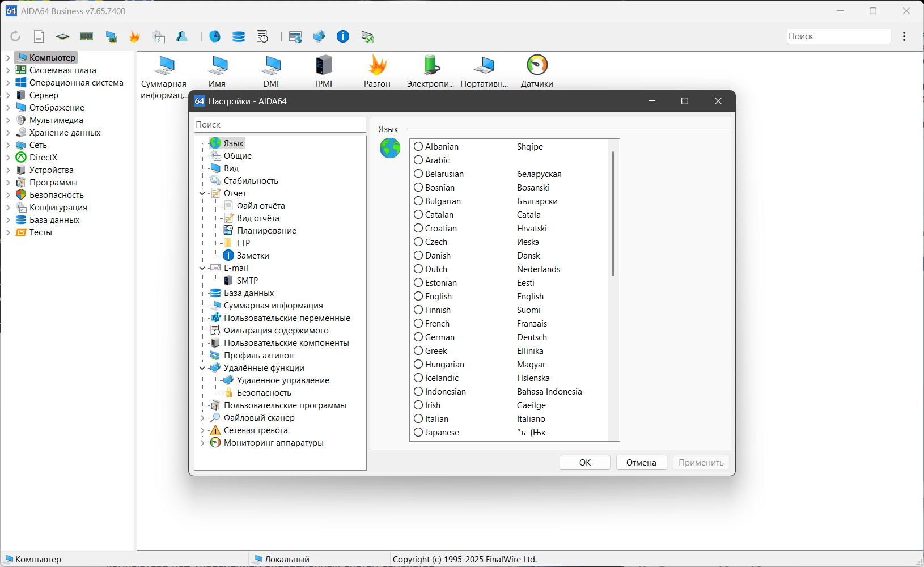Select Общие in settings tree

[x=237, y=156]
